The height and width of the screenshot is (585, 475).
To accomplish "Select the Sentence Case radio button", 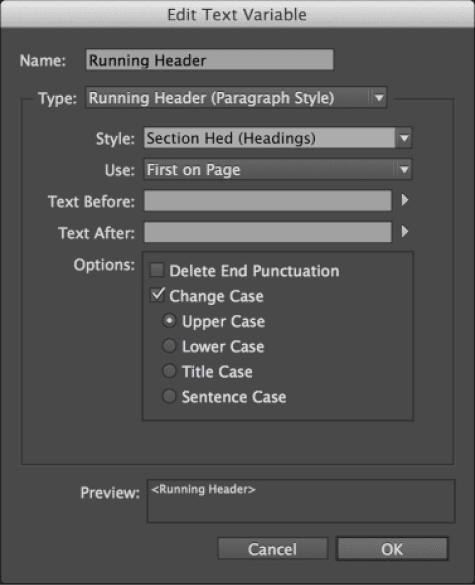I will coord(169,396).
